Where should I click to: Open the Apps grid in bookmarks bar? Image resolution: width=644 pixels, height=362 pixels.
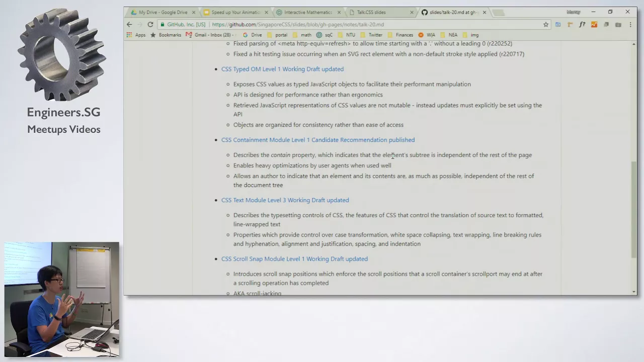[136, 35]
